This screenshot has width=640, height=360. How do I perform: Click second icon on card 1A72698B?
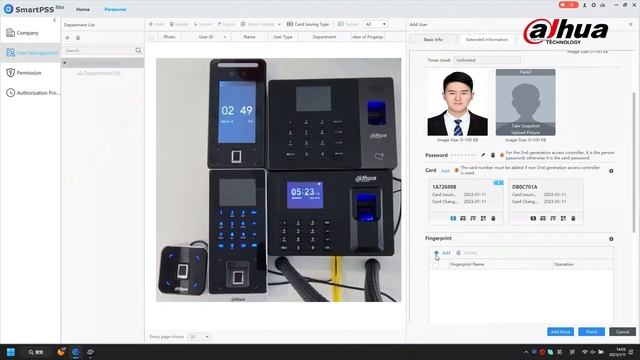click(x=463, y=218)
